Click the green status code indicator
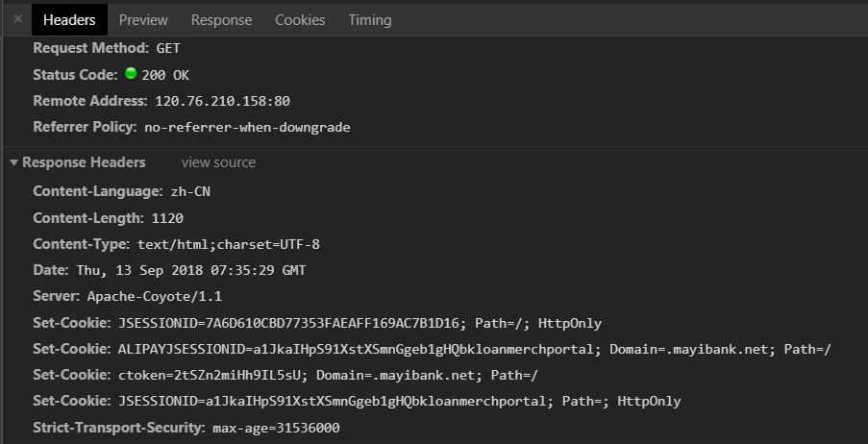Viewport: 868px width, 444px height. coord(131,73)
